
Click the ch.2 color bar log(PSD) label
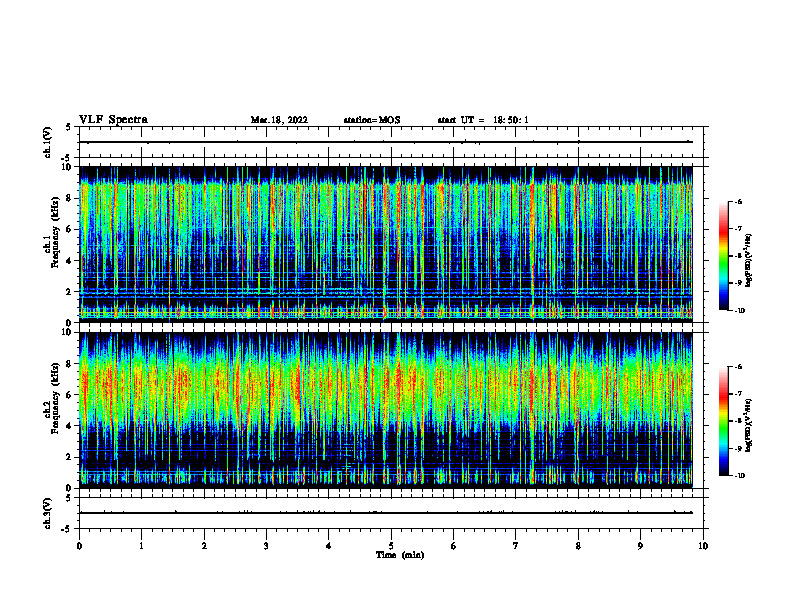click(749, 426)
